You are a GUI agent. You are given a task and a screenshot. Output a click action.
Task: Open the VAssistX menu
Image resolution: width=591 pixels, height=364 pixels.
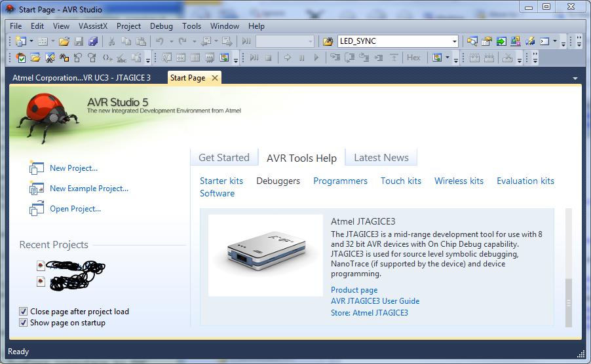(93, 26)
